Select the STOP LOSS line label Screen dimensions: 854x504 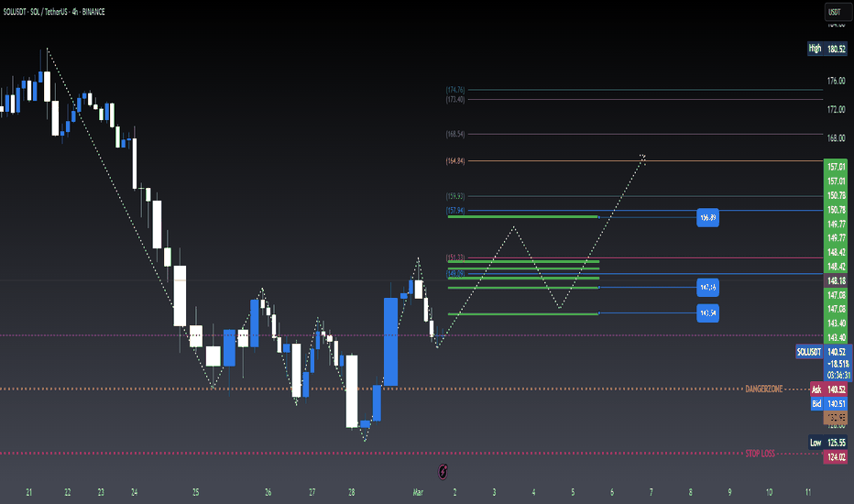tap(760, 454)
